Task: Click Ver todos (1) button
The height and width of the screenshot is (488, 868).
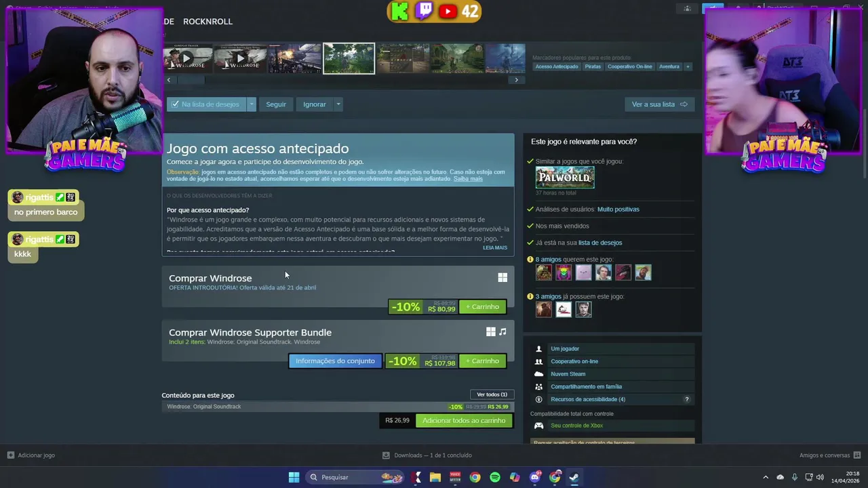Action: (492, 394)
